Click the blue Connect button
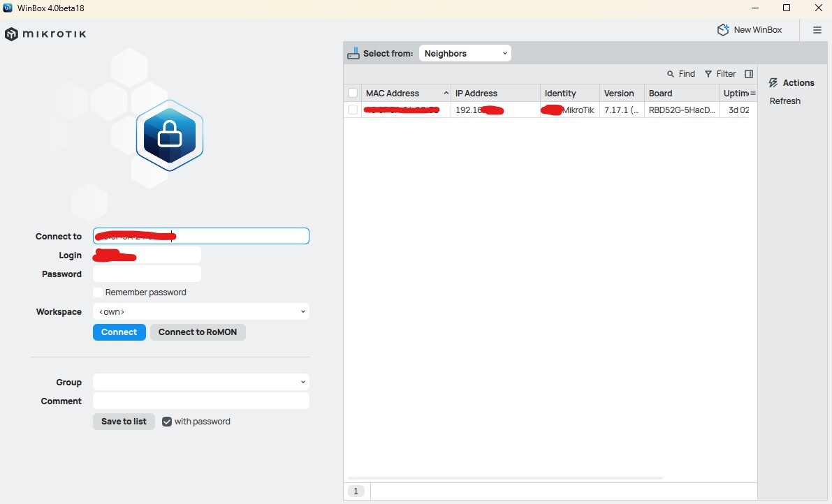This screenshot has width=832, height=504. click(119, 332)
